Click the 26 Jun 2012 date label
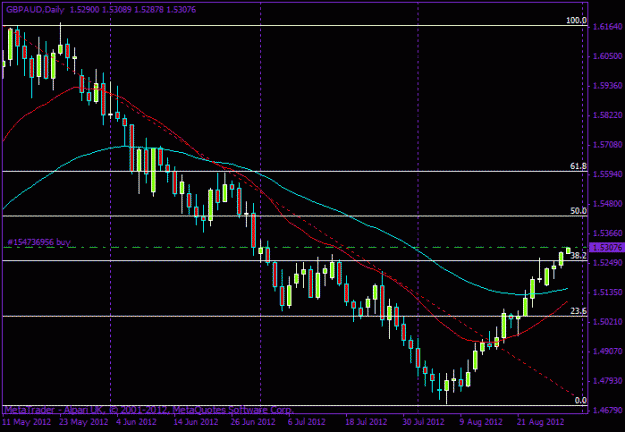 pos(253,422)
